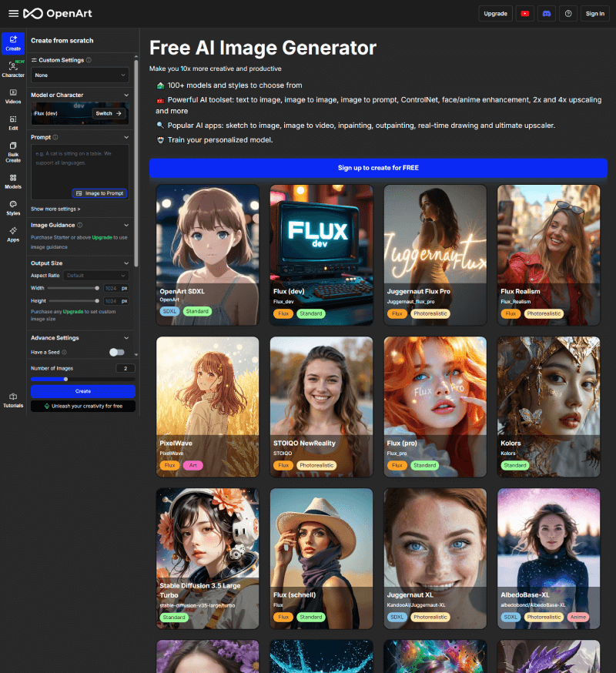The width and height of the screenshot is (616, 673).
Task: Select the Flux (dev) model card
Action: (322, 255)
